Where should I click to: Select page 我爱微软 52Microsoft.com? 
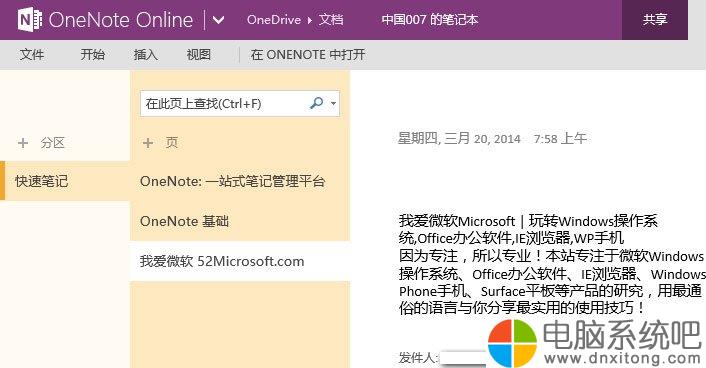coord(240,261)
